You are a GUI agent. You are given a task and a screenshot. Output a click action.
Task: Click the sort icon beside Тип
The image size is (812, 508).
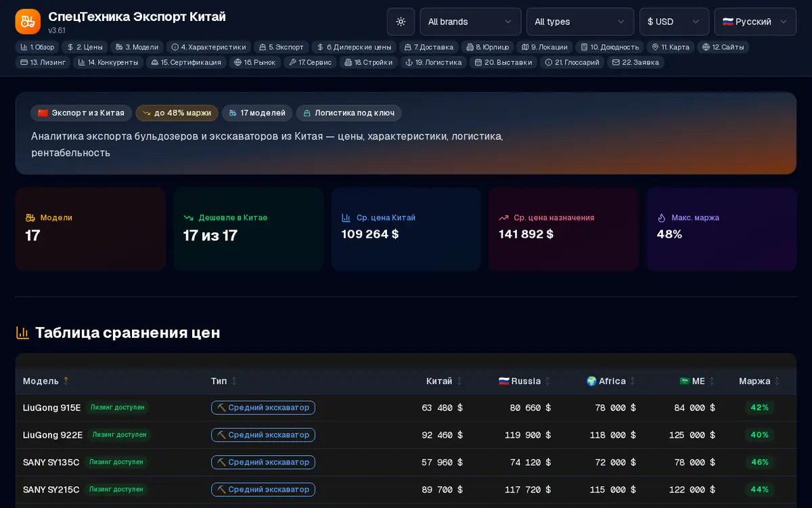[234, 381]
